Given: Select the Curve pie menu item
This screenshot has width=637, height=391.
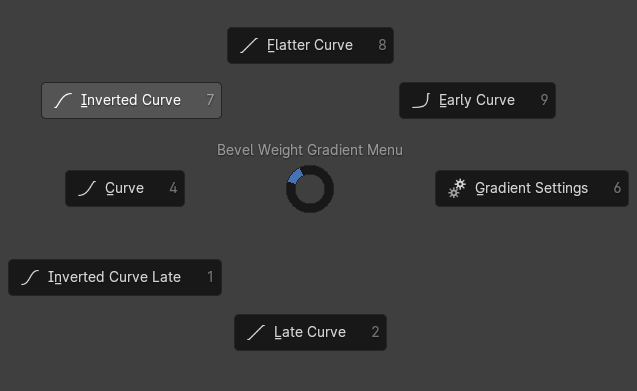Looking at the screenshot, I should click(x=125, y=189).
